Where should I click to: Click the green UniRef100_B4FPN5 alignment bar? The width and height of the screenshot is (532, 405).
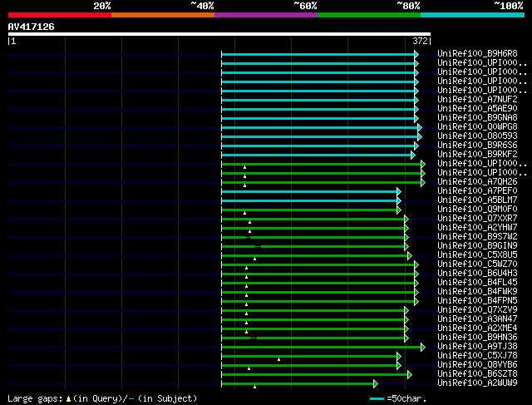click(x=318, y=301)
